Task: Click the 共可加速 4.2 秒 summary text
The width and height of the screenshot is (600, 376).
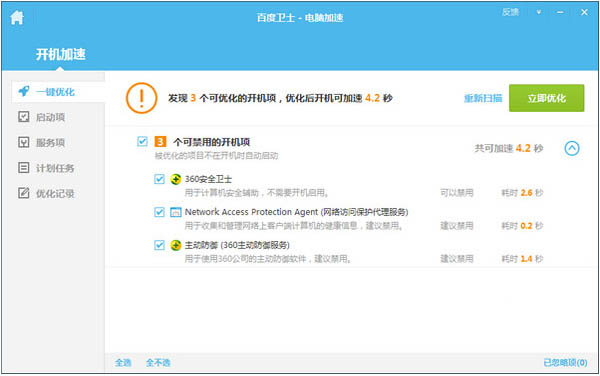Action: point(509,148)
